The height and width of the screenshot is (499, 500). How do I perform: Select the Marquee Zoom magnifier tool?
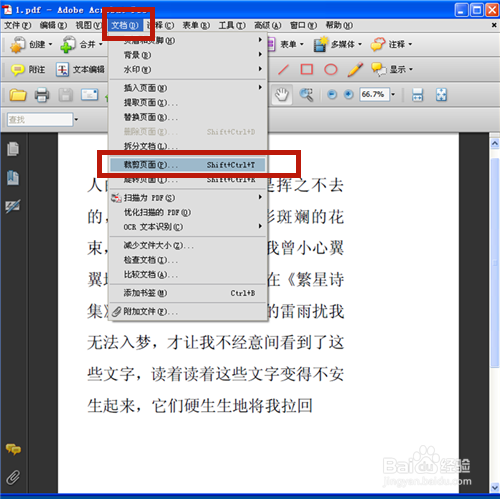coord(306,95)
